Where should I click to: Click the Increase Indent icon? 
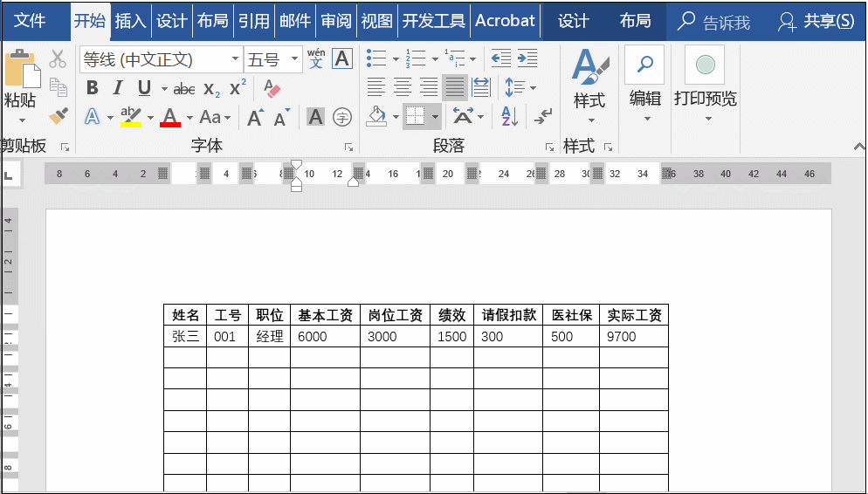coord(527,58)
